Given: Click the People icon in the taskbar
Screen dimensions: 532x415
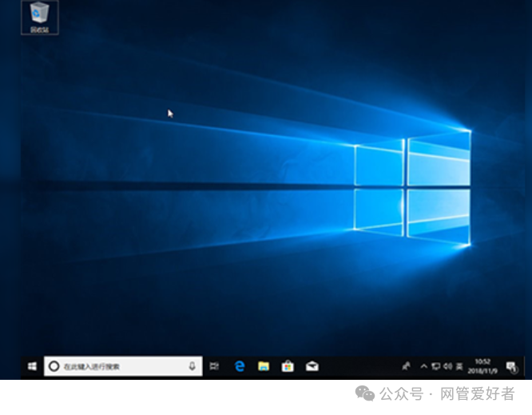Looking at the screenshot, I should tap(406, 366).
